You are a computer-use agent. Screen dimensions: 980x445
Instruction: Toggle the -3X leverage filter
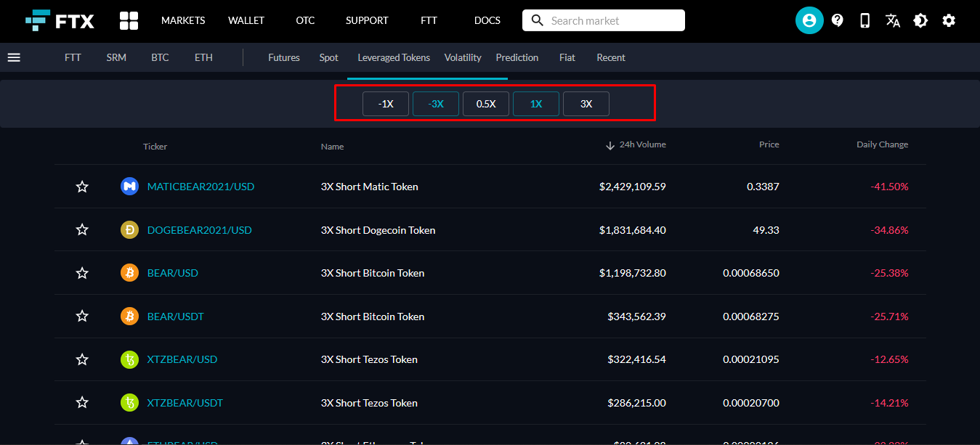[x=436, y=104]
